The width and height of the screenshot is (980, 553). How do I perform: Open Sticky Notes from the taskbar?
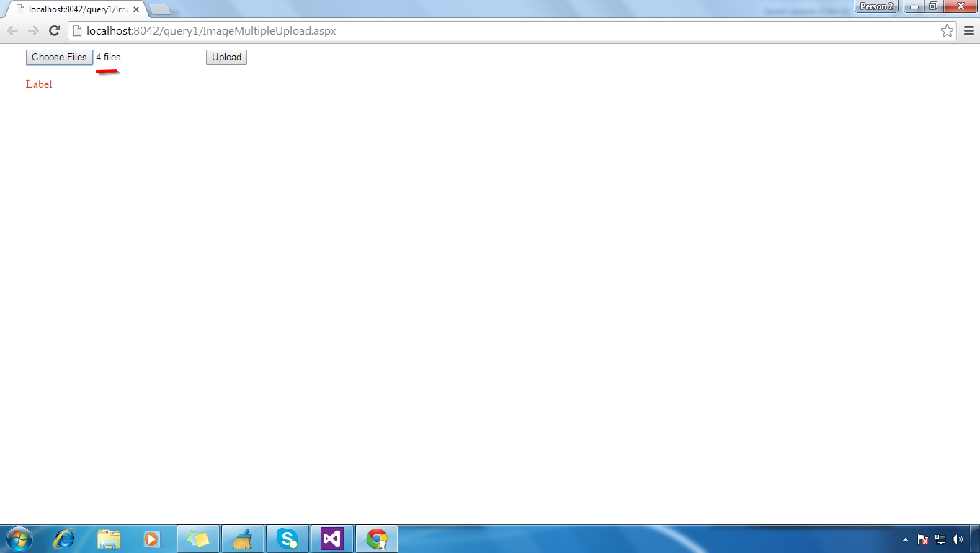197,538
